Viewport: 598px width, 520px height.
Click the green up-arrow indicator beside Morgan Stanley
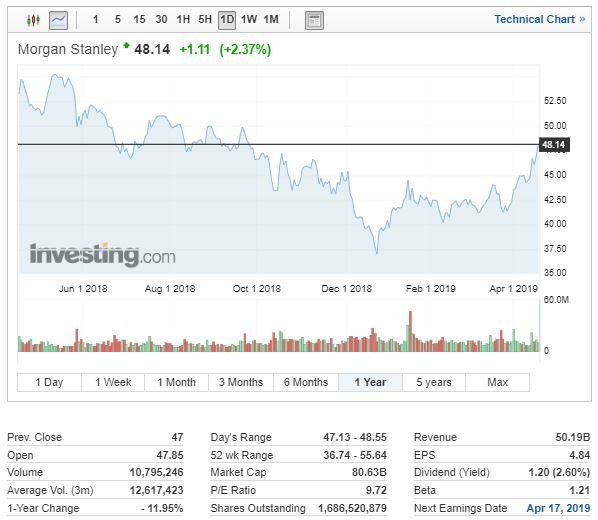point(126,45)
